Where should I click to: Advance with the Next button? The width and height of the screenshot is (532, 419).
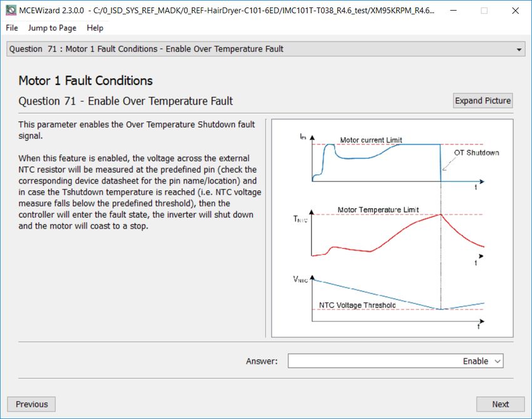pyautogui.click(x=501, y=404)
